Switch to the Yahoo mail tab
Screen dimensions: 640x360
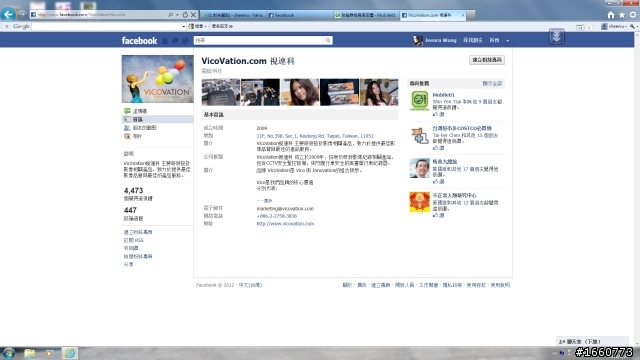[233, 15]
